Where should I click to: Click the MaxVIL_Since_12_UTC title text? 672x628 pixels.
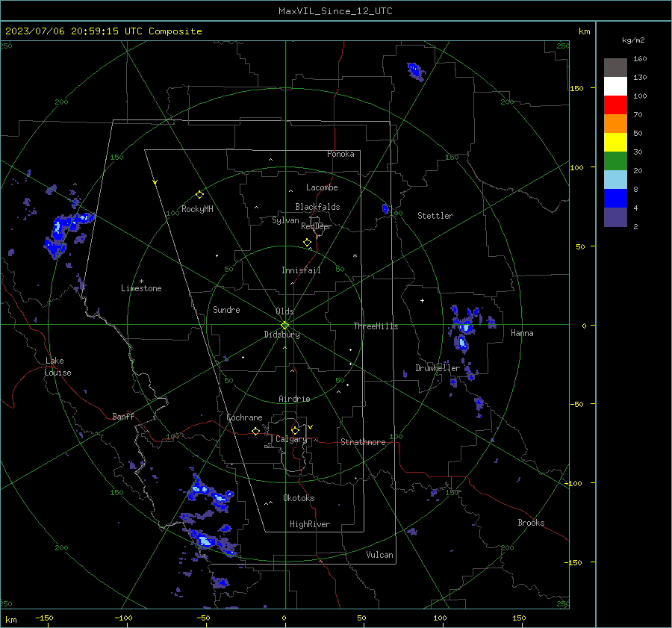(335, 11)
